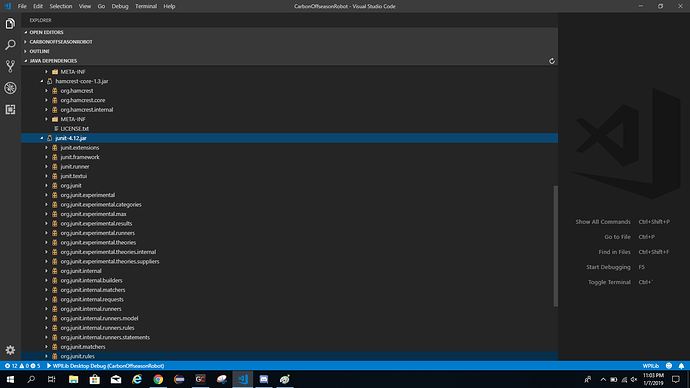Open the Explorer view in activity bar
This screenshot has height=388, width=690.
[10, 23]
